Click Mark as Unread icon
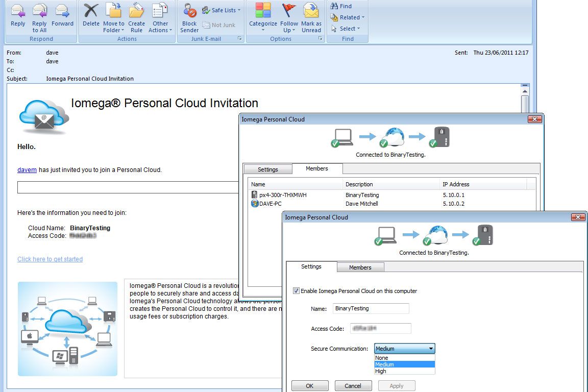 pos(311,18)
